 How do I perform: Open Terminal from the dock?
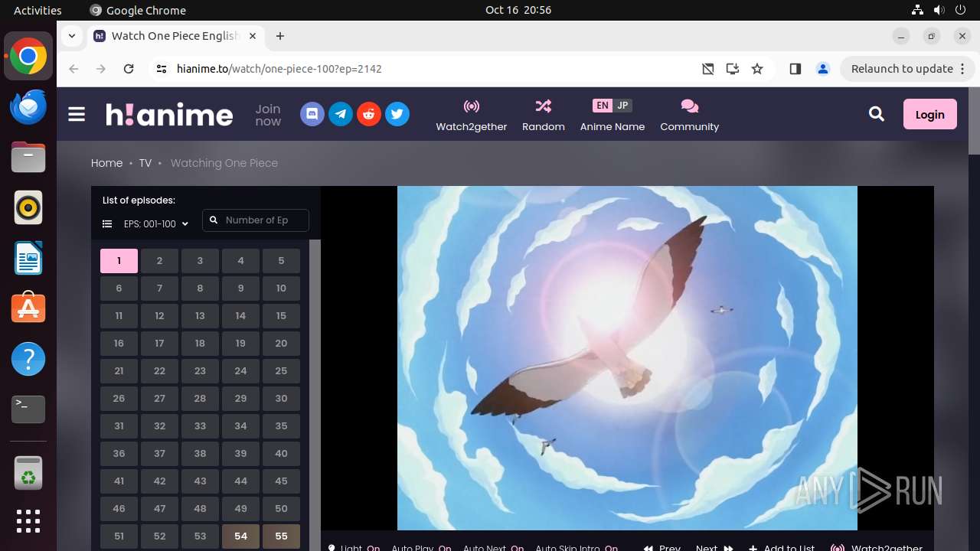pos(28,409)
